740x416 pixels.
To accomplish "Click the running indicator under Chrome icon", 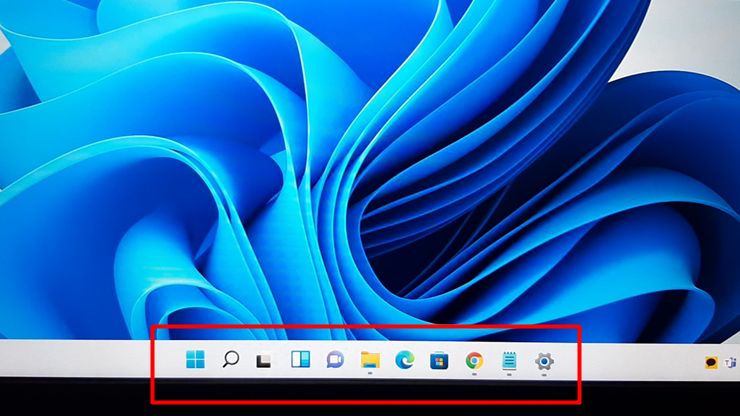I will (x=474, y=374).
